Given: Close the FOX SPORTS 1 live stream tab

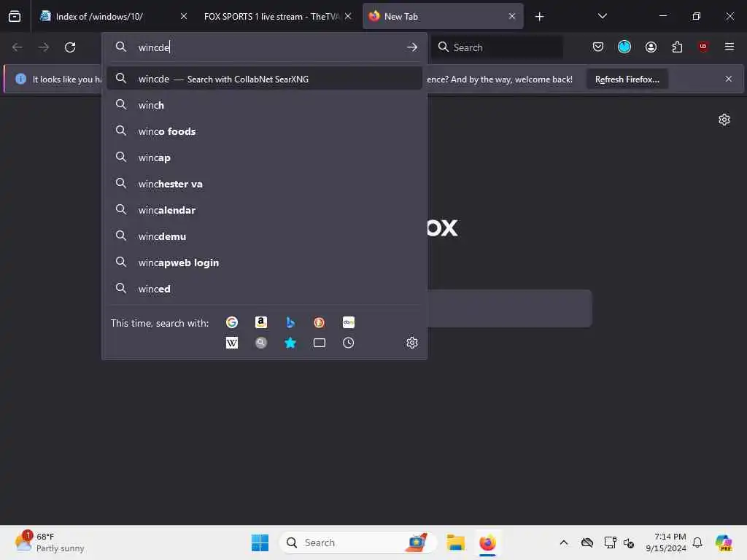Looking at the screenshot, I should pos(348,16).
